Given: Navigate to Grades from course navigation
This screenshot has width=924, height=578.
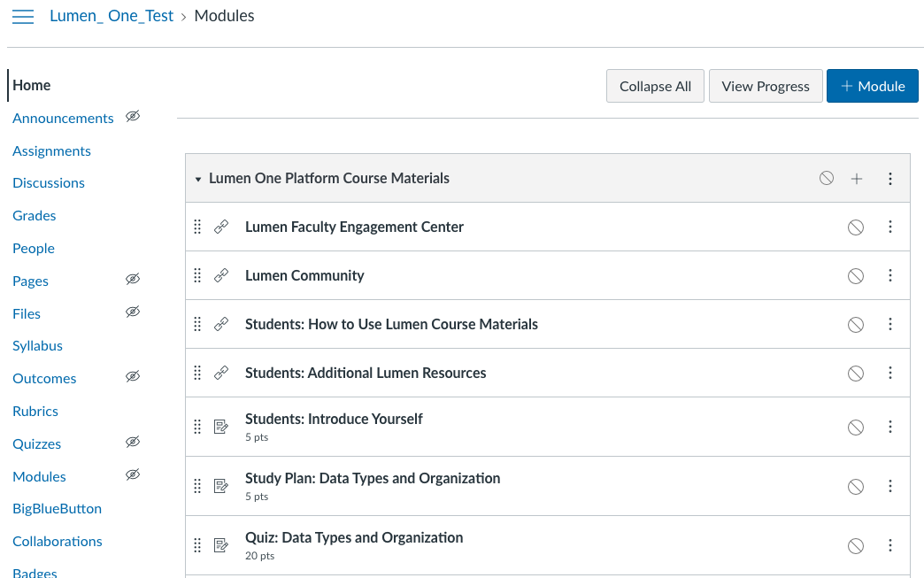Looking at the screenshot, I should pyautogui.click(x=34, y=215).
